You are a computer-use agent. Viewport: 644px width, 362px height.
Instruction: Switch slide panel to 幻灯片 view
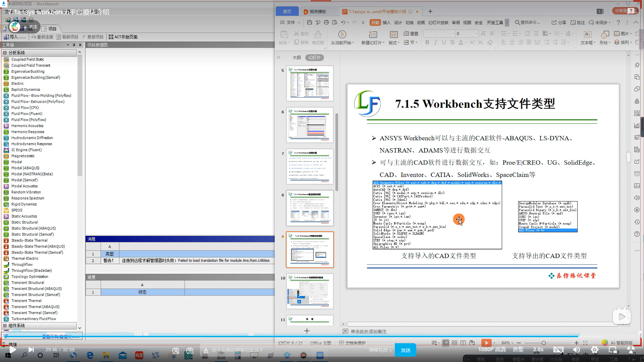coord(315,58)
